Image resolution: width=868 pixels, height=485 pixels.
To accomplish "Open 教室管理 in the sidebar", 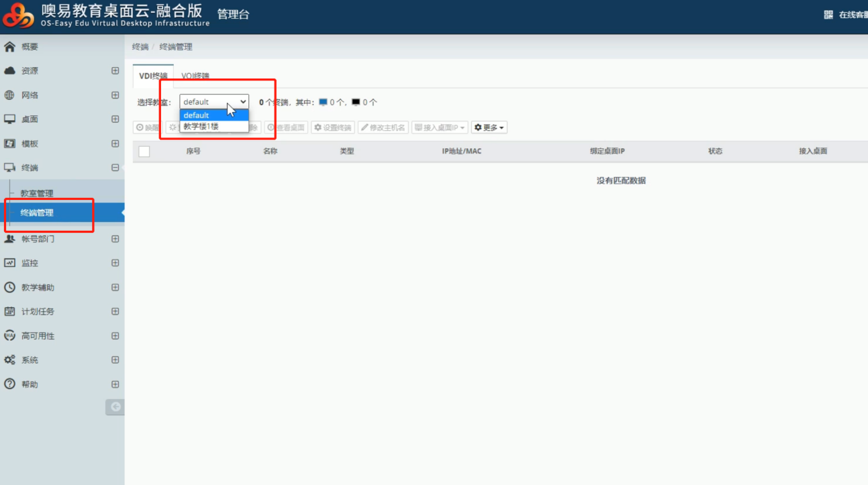I will 37,193.
